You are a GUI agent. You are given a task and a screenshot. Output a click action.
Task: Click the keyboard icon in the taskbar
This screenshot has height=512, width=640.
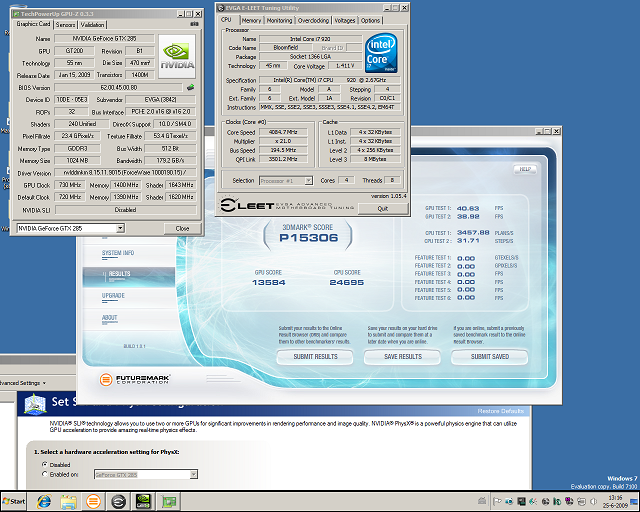pyautogui.click(x=482, y=501)
